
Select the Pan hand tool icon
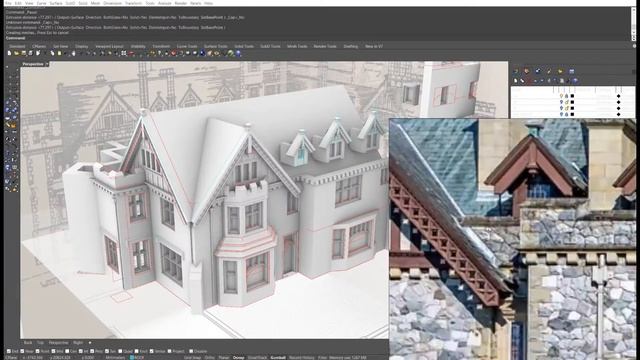point(73,53)
